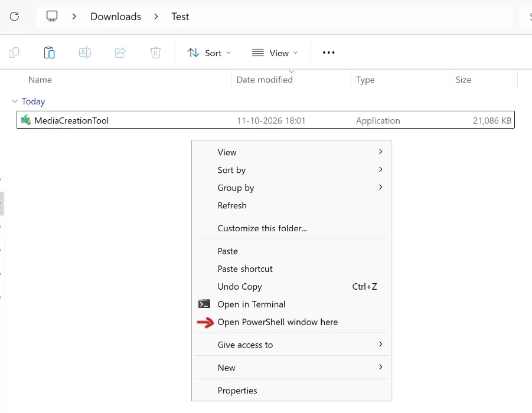The width and height of the screenshot is (532, 413).
Task: Click the Ctrl+Z shortcut hint
Action: coord(364,287)
